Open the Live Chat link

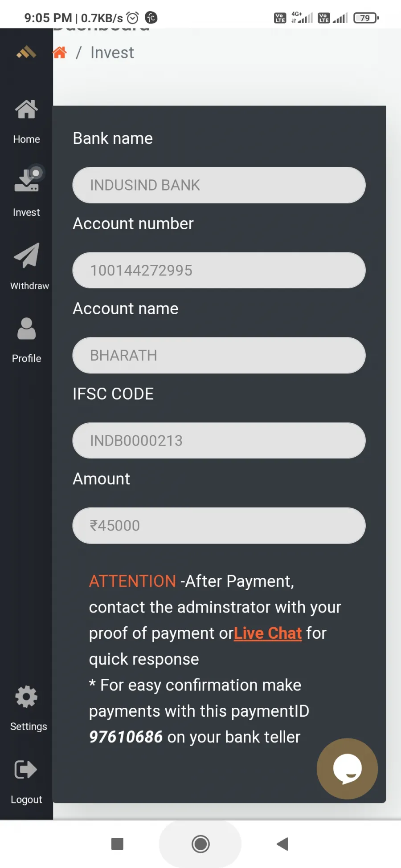(x=268, y=633)
